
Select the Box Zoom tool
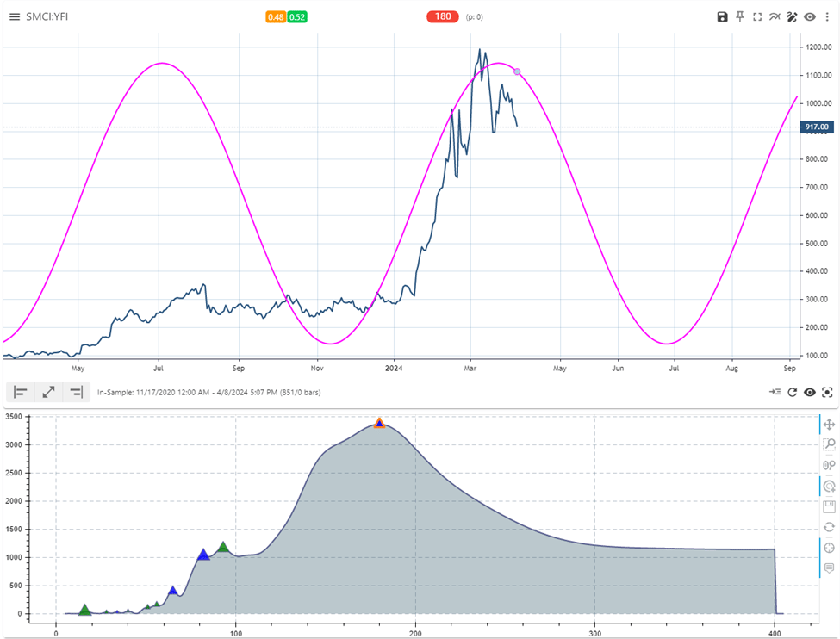[829, 444]
